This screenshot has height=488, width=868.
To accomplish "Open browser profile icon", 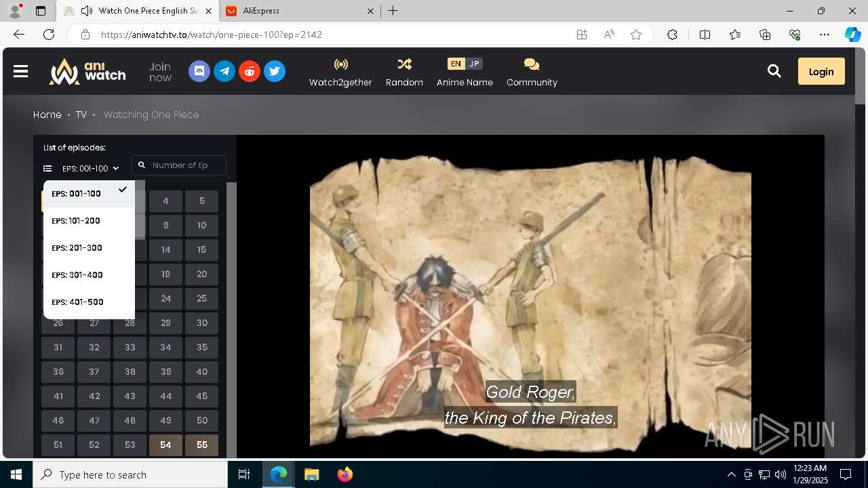I will pyautogui.click(x=15, y=11).
